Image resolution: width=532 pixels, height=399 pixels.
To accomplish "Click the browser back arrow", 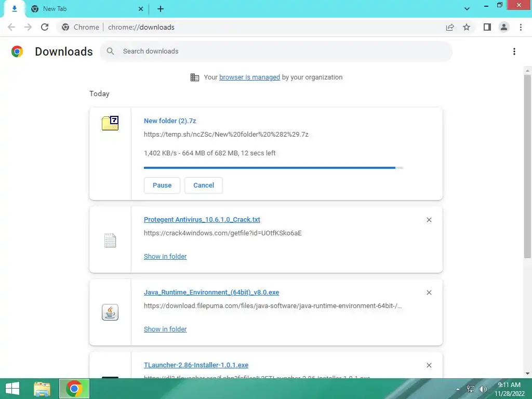I will coord(11,27).
